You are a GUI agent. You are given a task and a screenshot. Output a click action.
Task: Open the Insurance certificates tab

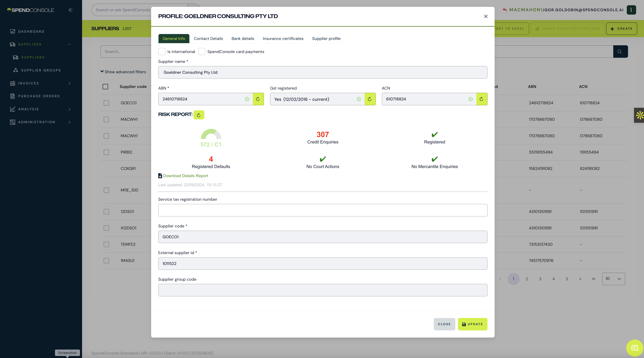pyautogui.click(x=283, y=38)
